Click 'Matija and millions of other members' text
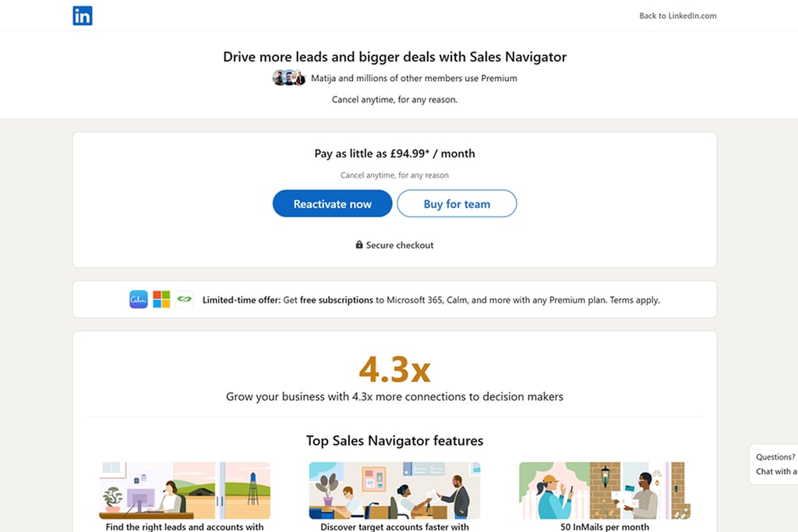 (x=414, y=79)
